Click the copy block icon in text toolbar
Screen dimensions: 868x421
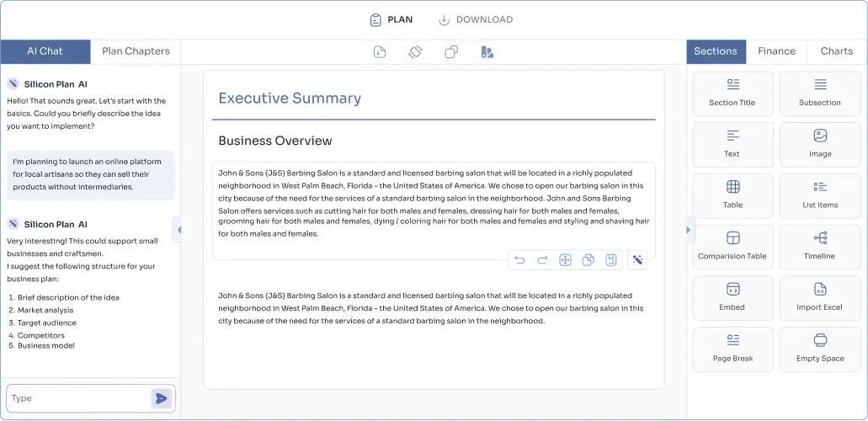coord(588,260)
